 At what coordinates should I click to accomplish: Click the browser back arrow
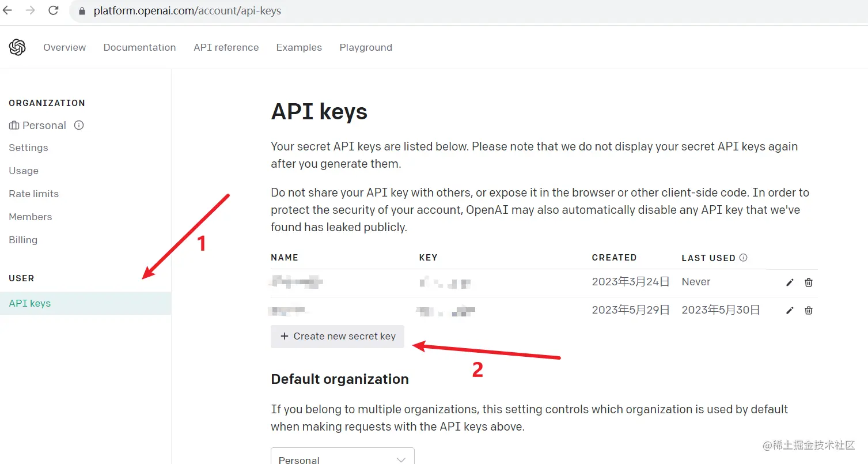pos(7,10)
